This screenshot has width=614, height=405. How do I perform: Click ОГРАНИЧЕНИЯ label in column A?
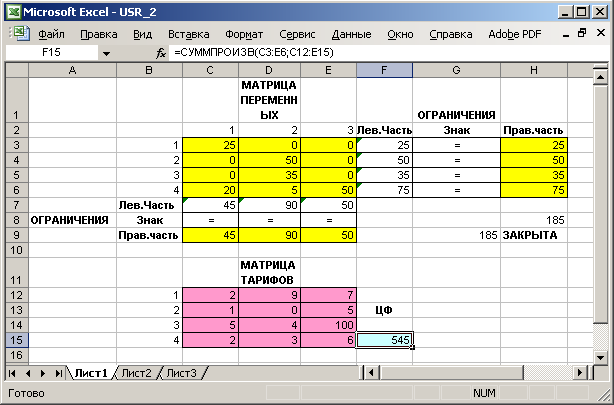click(70, 220)
